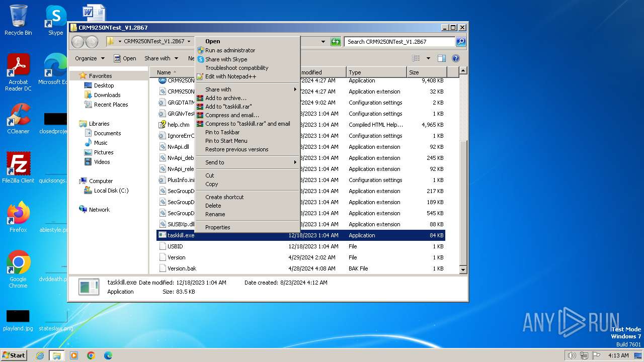Screen dimensions: 644x362
Task: Sort files by the Size column header
Action: (x=426, y=72)
